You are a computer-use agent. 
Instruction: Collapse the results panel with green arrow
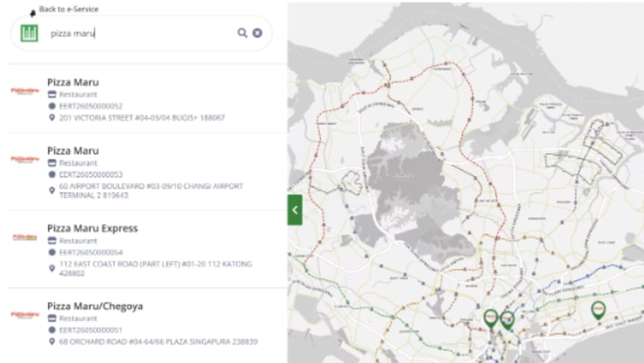(295, 210)
